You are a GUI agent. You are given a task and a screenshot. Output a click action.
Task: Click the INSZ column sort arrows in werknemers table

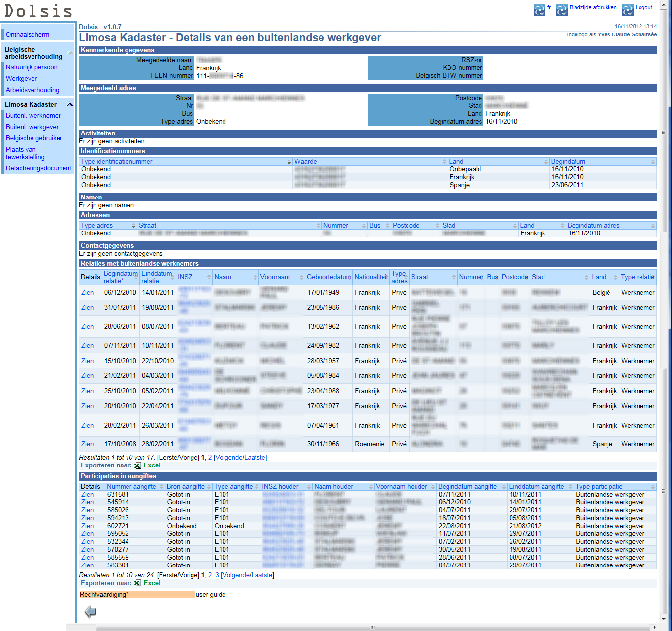tap(209, 277)
